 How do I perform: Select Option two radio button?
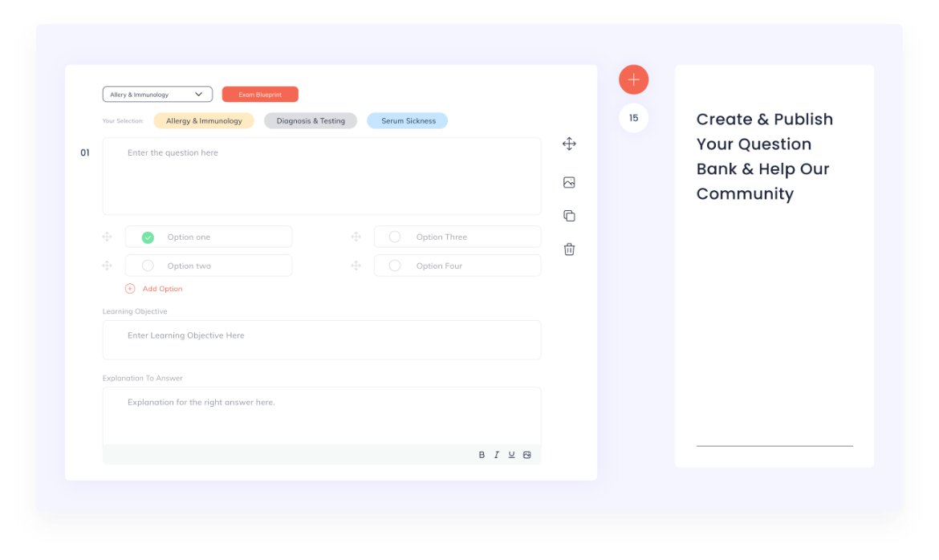148,266
